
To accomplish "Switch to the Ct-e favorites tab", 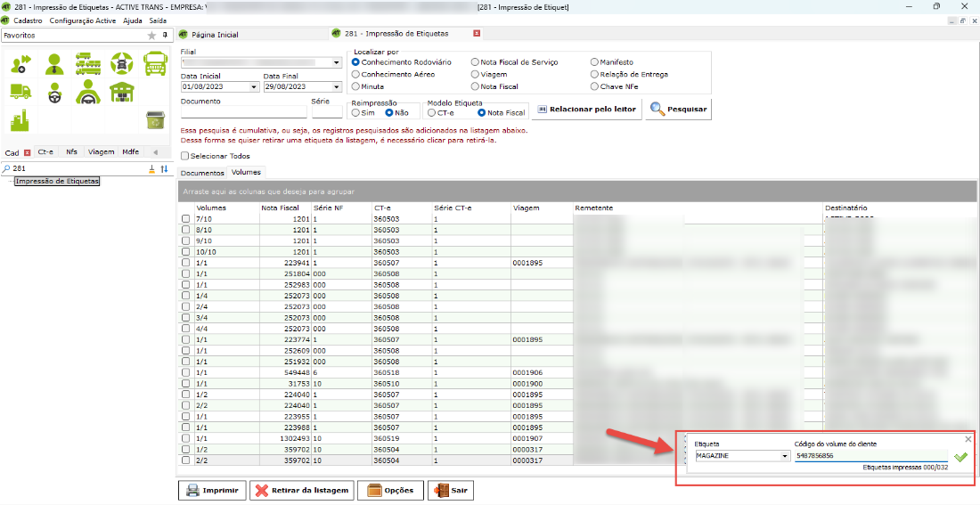I will [x=45, y=152].
